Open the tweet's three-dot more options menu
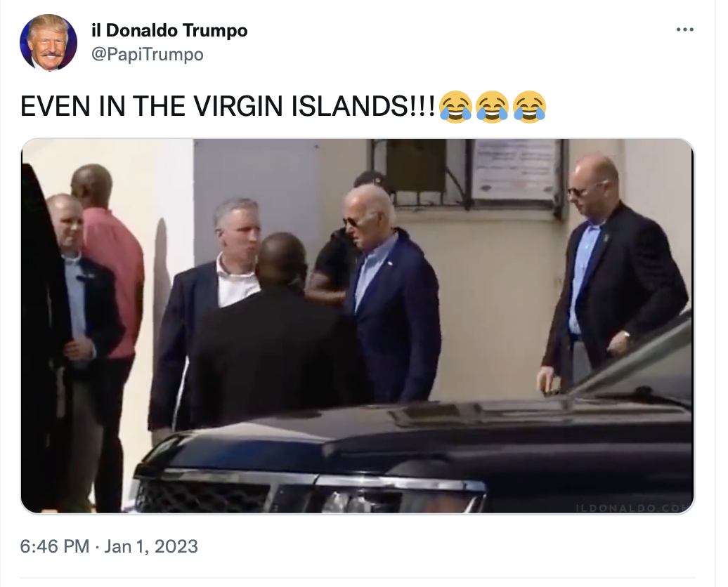The height and width of the screenshot is (587, 728). coord(684,29)
